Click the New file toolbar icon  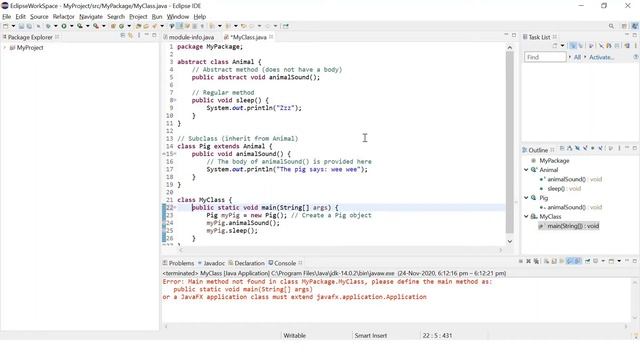tap(6, 26)
